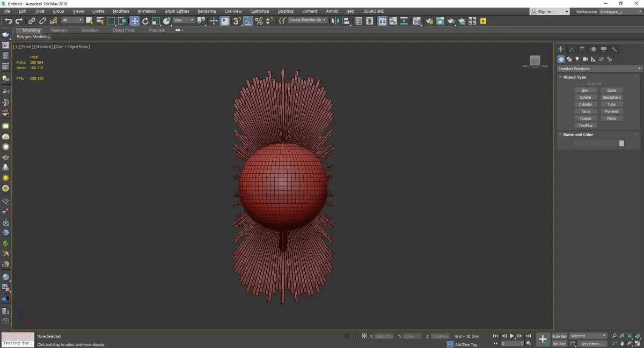Open the Utilities panel wrench tab

614,49
